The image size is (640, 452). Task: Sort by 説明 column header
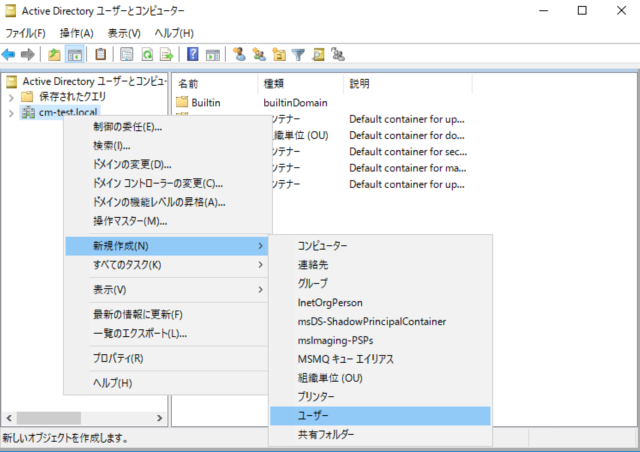click(x=408, y=84)
